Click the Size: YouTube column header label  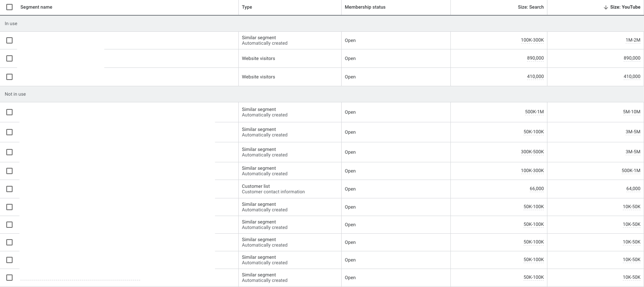click(625, 7)
